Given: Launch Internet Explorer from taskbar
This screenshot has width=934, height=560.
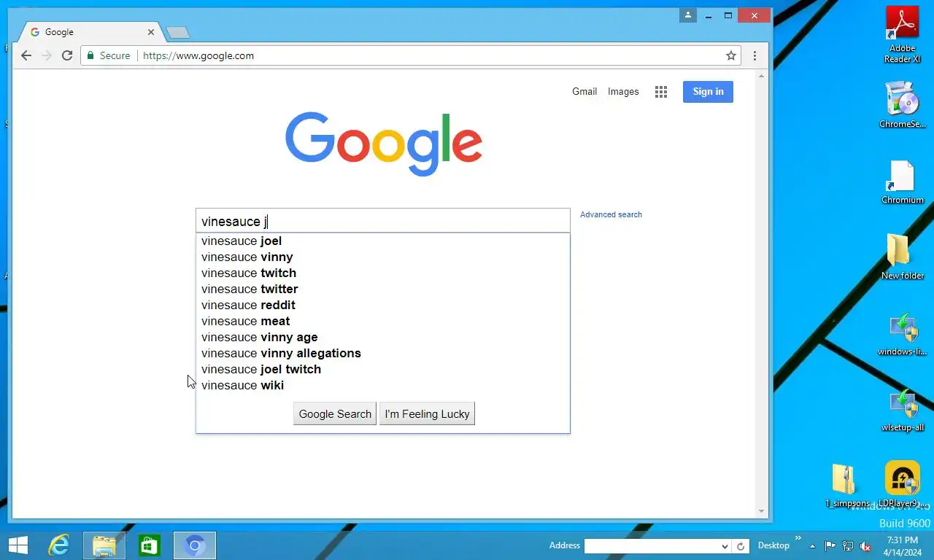Looking at the screenshot, I should [x=59, y=545].
